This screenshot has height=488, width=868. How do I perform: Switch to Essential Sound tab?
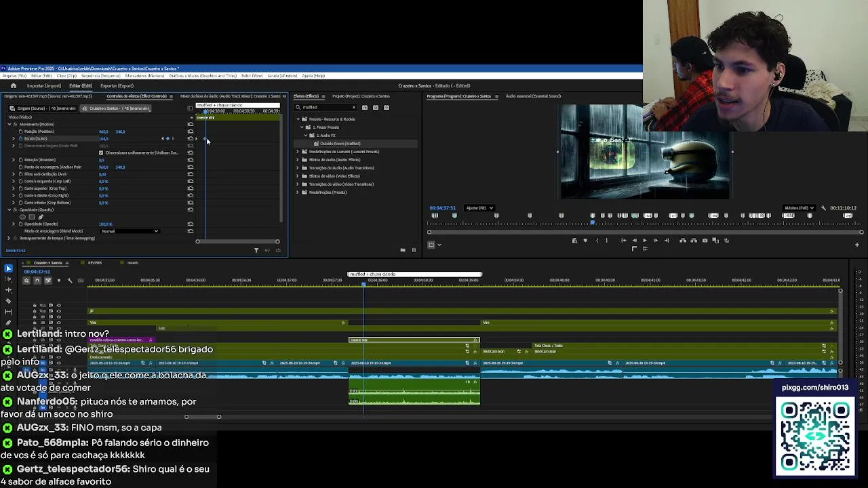tap(533, 96)
